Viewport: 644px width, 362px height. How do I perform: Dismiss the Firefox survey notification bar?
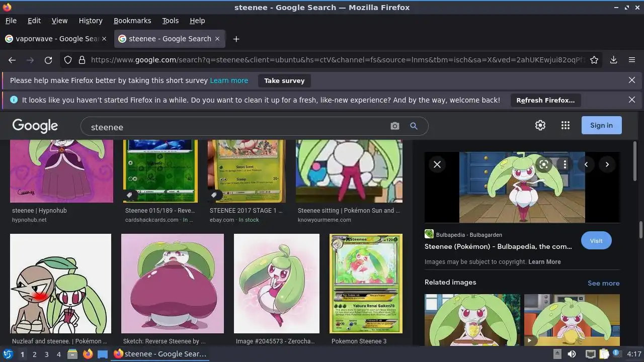pyautogui.click(x=632, y=80)
